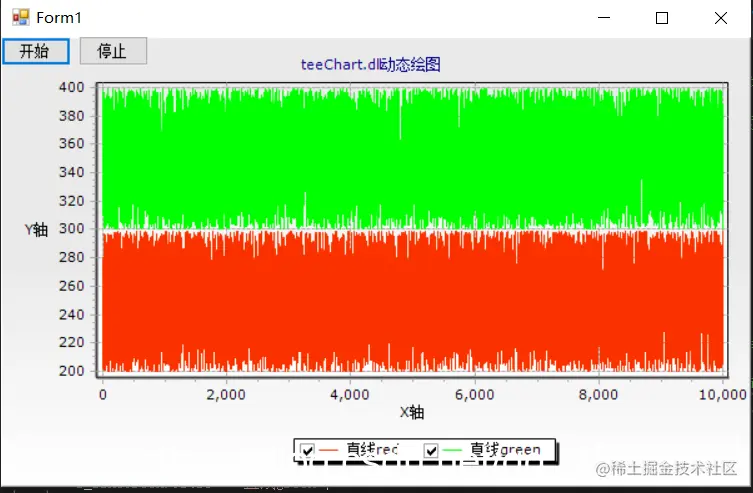Click the 停止 stop button
Viewport: 753px width, 493px height.
pyautogui.click(x=113, y=51)
